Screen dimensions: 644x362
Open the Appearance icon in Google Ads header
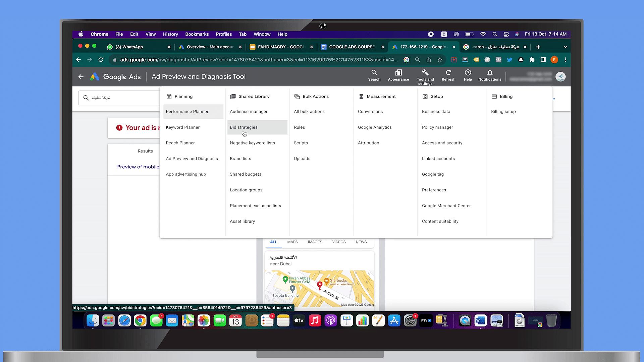[x=398, y=73]
